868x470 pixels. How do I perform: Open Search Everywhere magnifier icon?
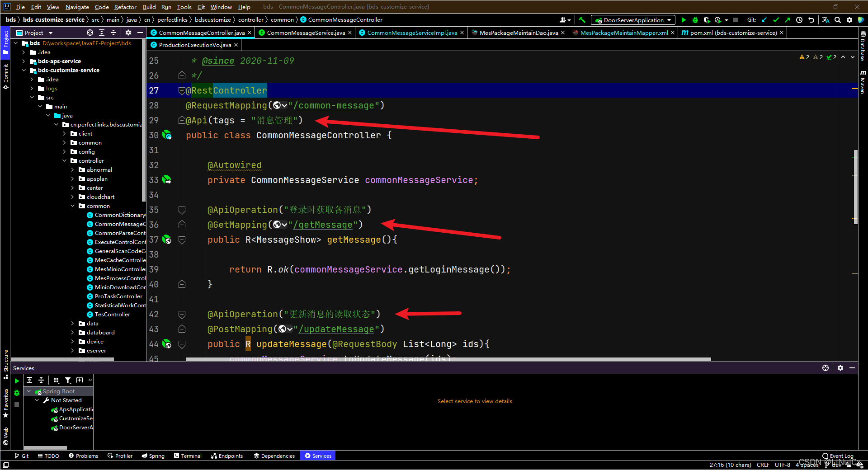(x=838, y=20)
